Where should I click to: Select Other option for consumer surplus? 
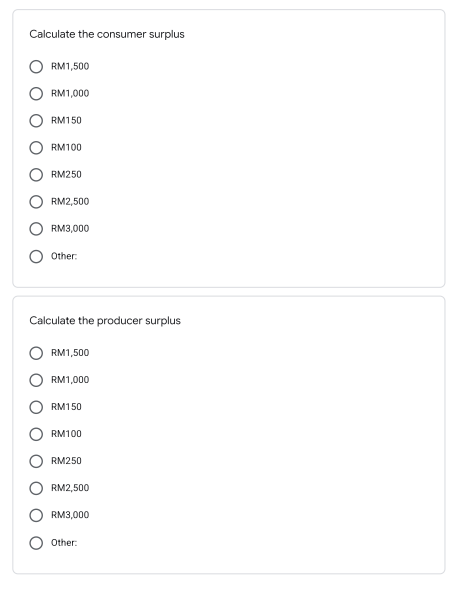coord(36,256)
